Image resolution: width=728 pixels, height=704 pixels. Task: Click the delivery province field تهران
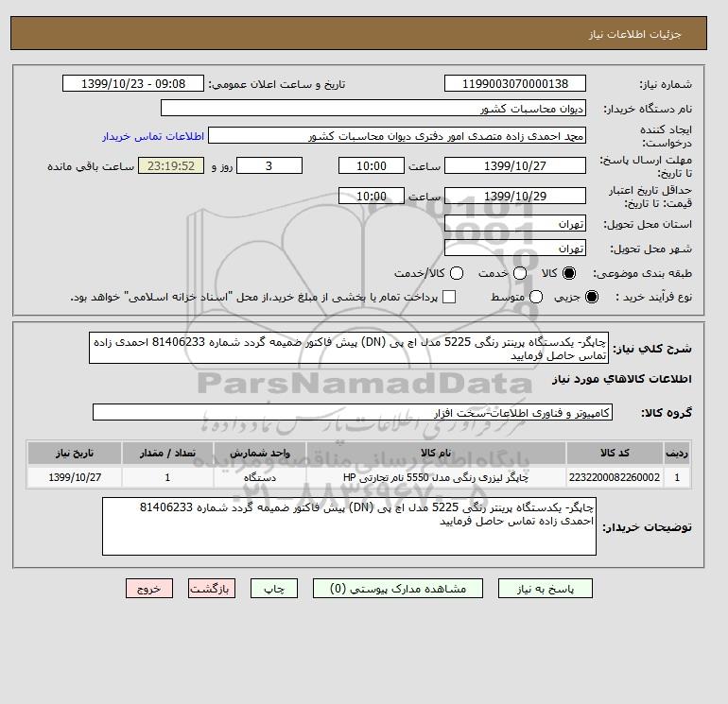[515, 224]
